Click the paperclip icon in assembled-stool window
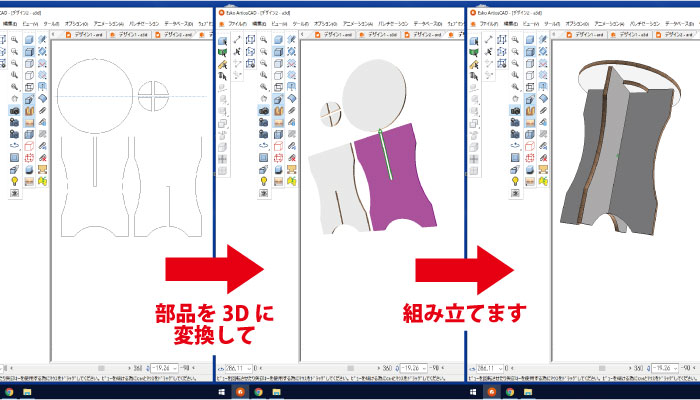This screenshot has width=700, height=400. (543, 110)
